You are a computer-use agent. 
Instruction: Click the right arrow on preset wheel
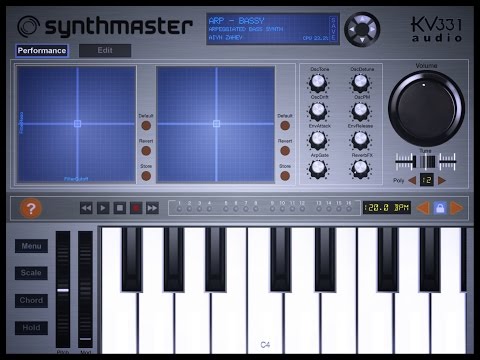coord(373,29)
